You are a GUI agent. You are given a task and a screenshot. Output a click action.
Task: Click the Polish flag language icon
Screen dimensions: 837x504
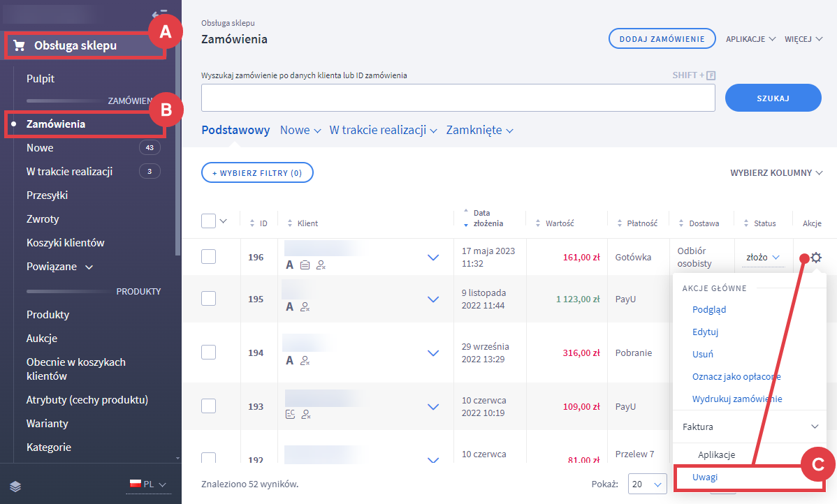pyautogui.click(x=136, y=484)
